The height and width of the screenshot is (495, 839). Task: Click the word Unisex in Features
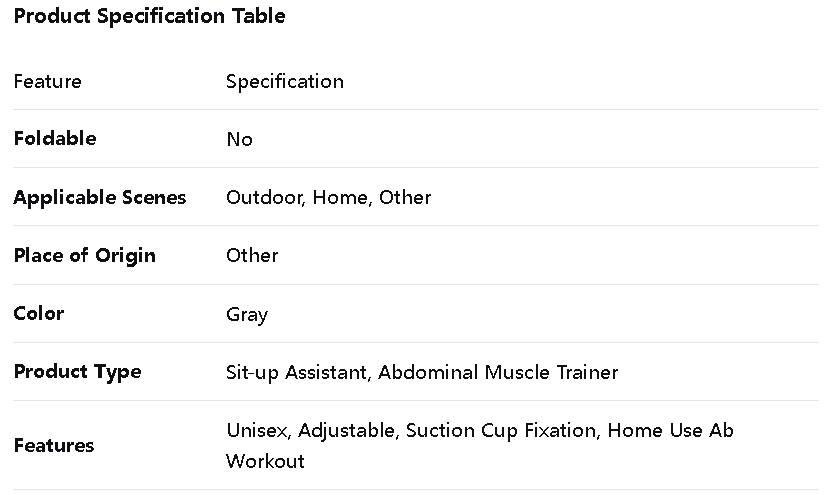click(x=257, y=430)
